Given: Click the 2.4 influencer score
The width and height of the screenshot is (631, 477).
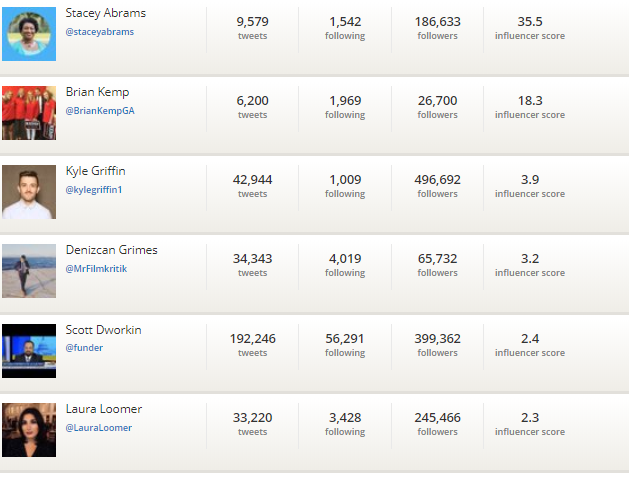Looking at the screenshot, I should (530, 339).
